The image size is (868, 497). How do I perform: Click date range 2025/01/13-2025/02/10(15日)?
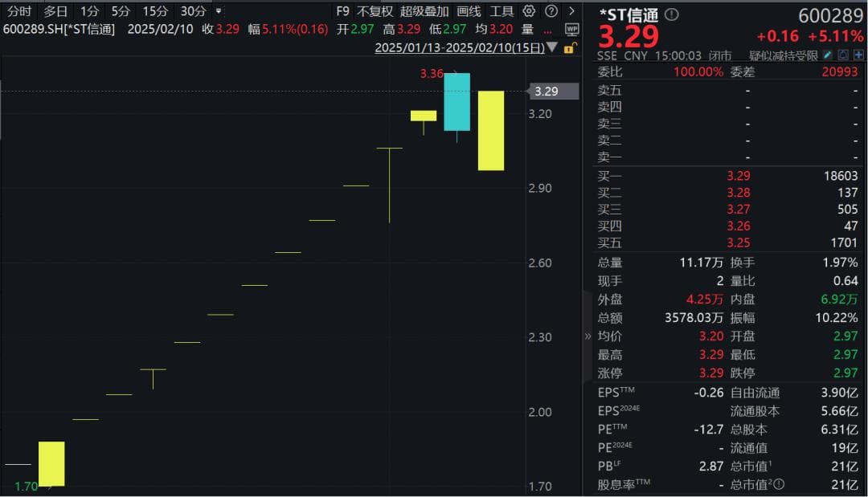[x=460, y=47]
